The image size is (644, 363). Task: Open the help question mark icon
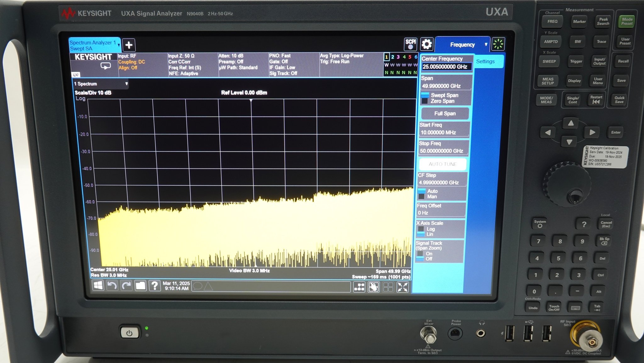point(154,286)
